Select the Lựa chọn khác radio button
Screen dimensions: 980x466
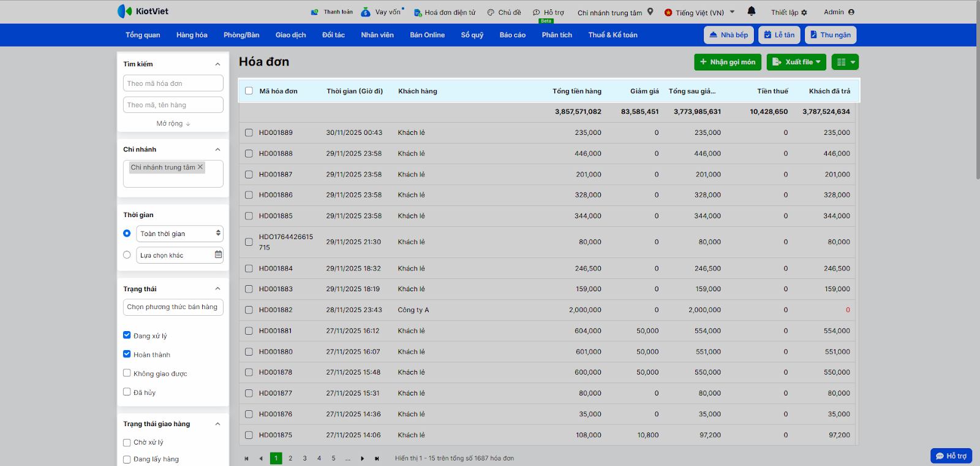127,254
